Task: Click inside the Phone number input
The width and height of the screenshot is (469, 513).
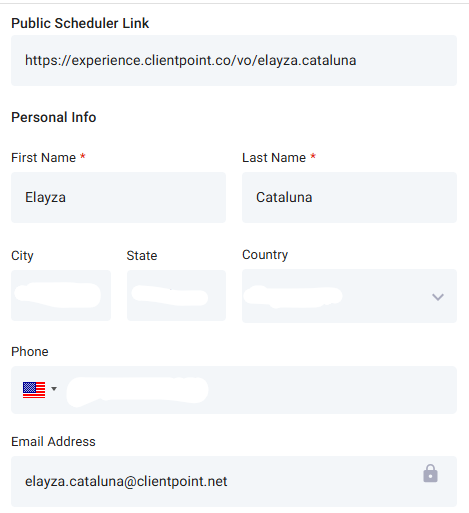Action: 260,390
